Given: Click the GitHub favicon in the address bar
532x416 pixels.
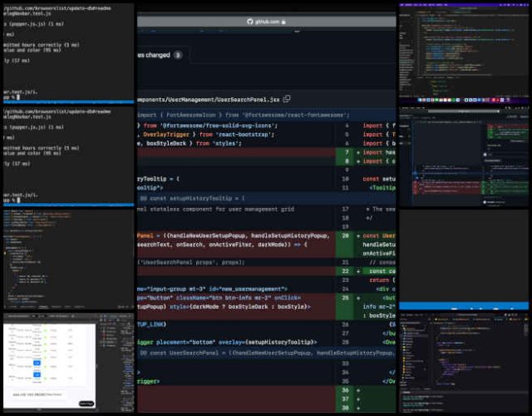Looking at the screenshot, I should tap(250, 21).
